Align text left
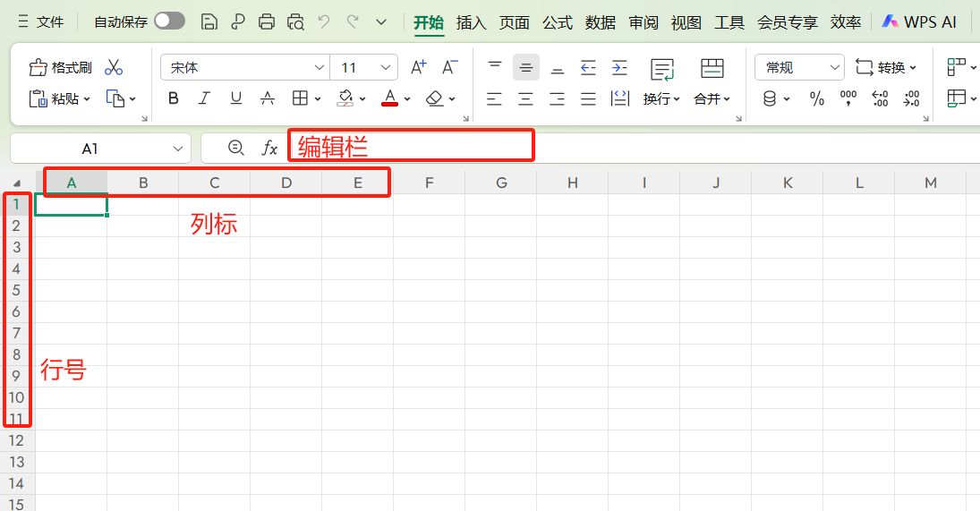980x511 pixels. click(x=494, y=98)
